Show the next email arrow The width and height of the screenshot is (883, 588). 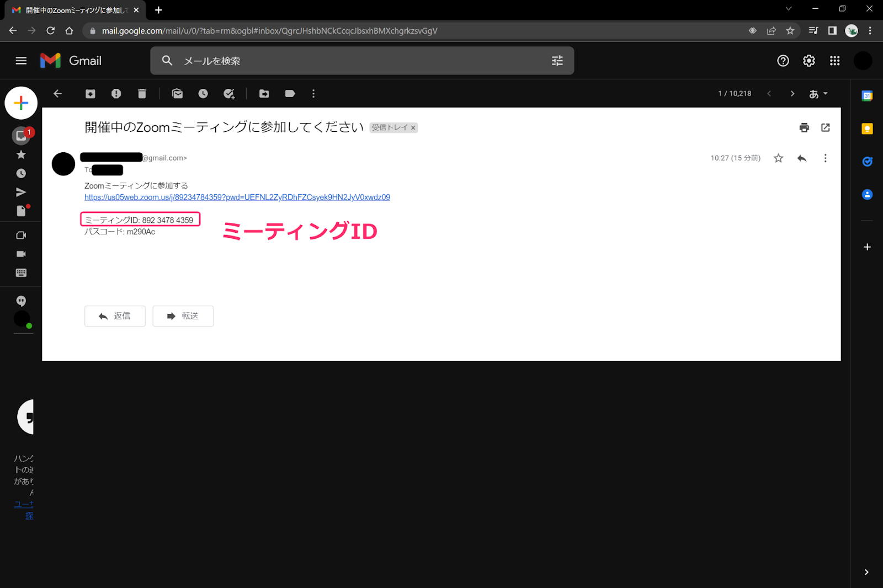792,94
